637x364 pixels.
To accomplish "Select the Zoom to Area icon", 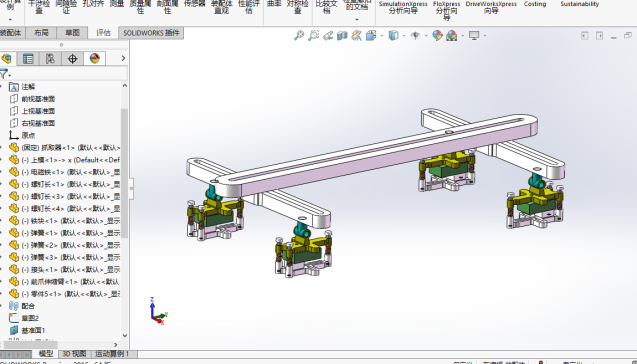I will coord(313,36).
